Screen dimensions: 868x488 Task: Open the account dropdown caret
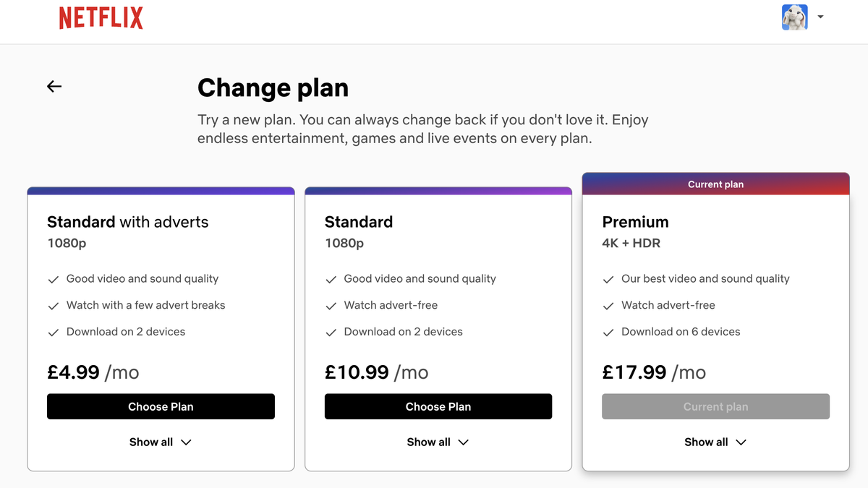[x=820, y=17]
